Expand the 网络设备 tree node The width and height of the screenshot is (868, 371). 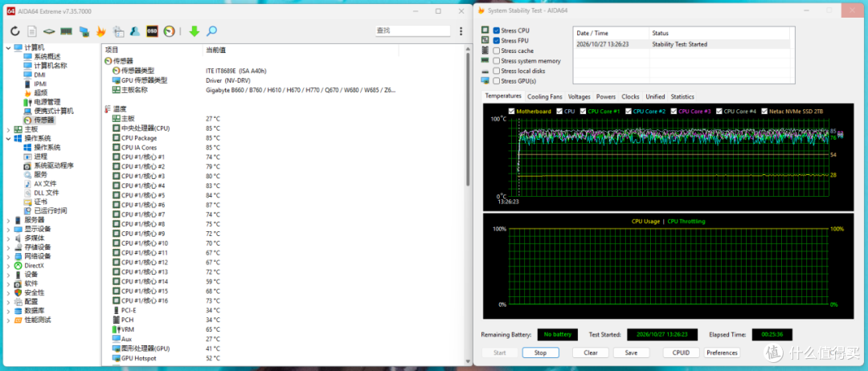[8, 256]
